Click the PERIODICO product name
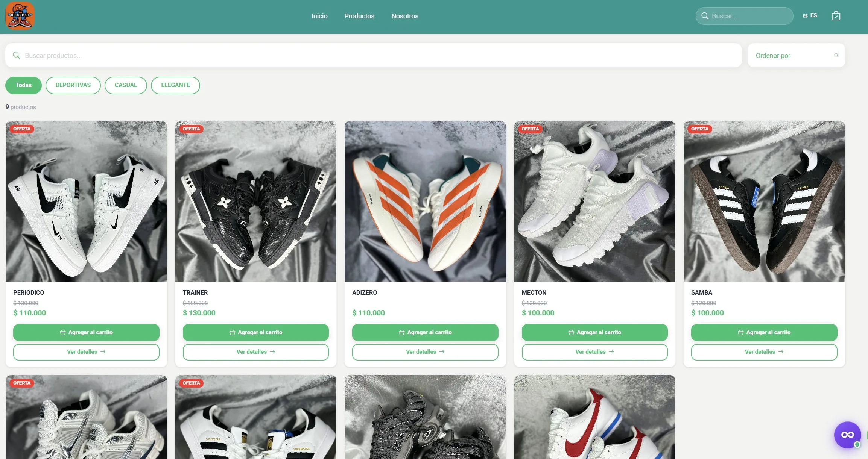The width and height of the screenshot is (868, 459). [29, 292]
